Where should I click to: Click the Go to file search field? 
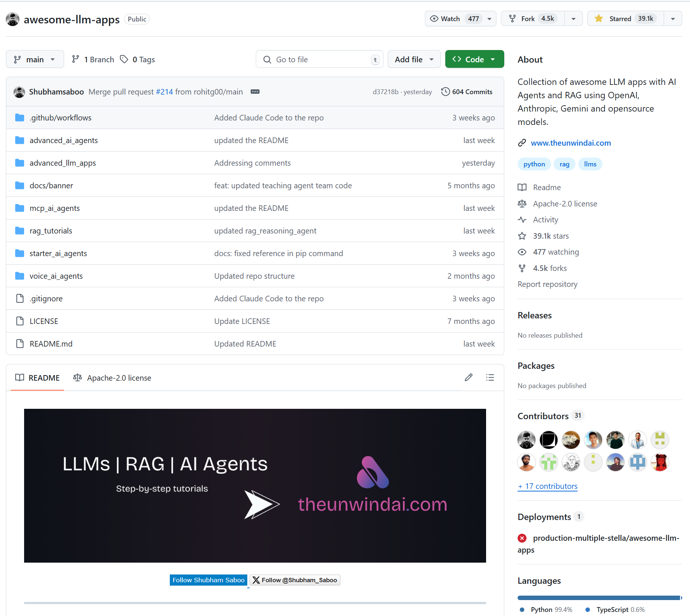319,59
